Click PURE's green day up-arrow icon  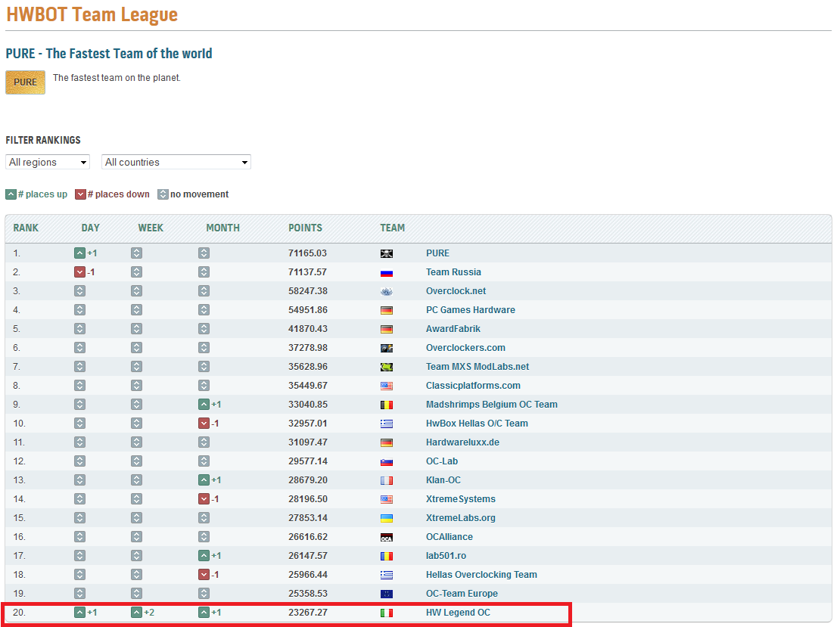(79, 253)
